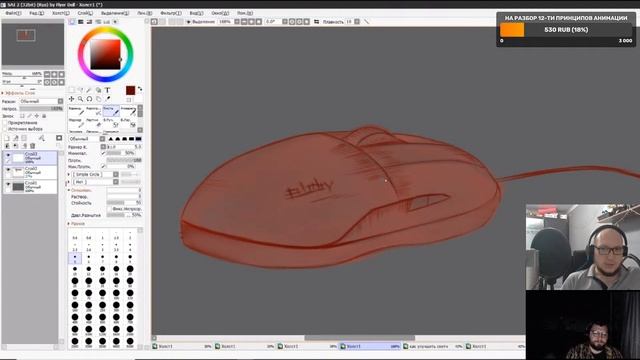Switch to the active Холст1 document tab

(370, 347)
